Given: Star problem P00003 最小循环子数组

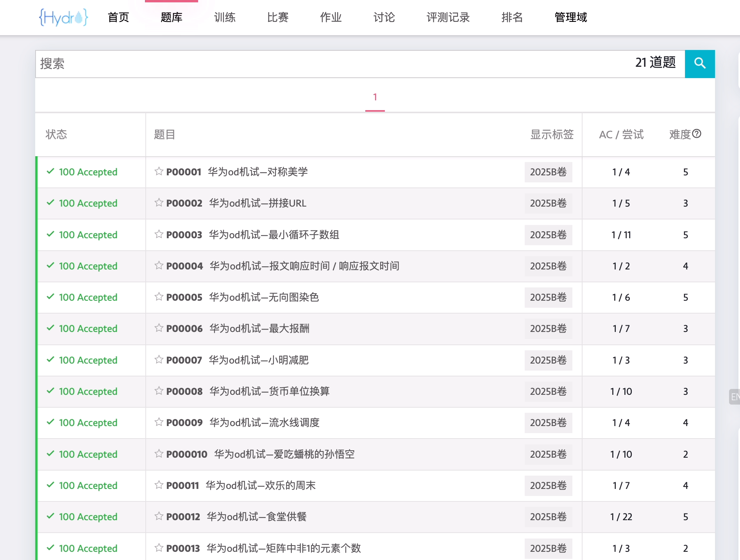Looking at the screenshot, I should 159,234.
